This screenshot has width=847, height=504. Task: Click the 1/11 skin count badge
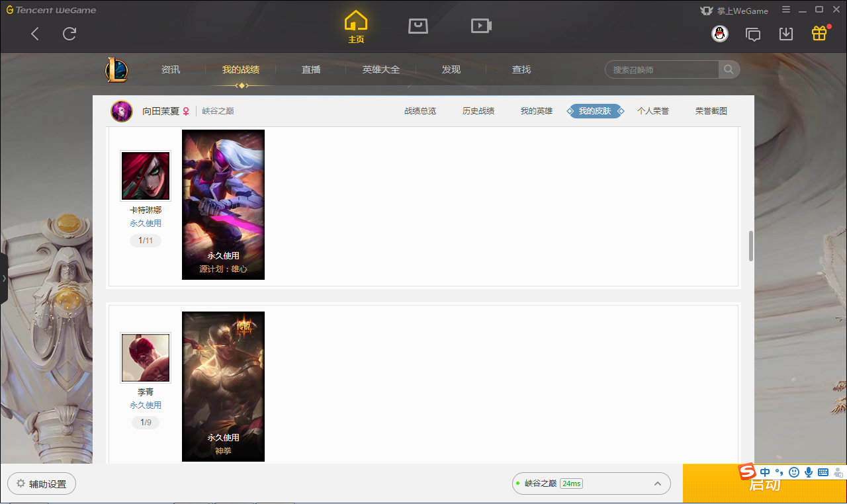click(x=146, y=241)
